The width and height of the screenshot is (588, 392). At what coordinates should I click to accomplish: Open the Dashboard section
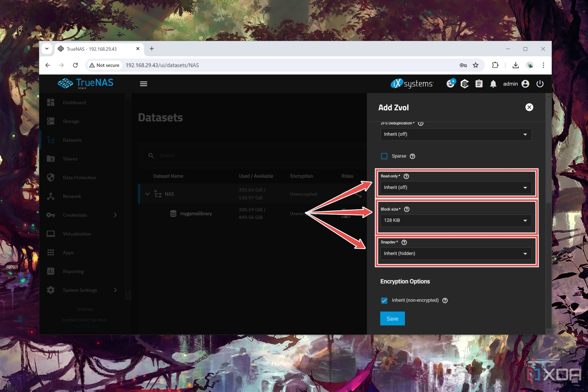pos(74,102)
